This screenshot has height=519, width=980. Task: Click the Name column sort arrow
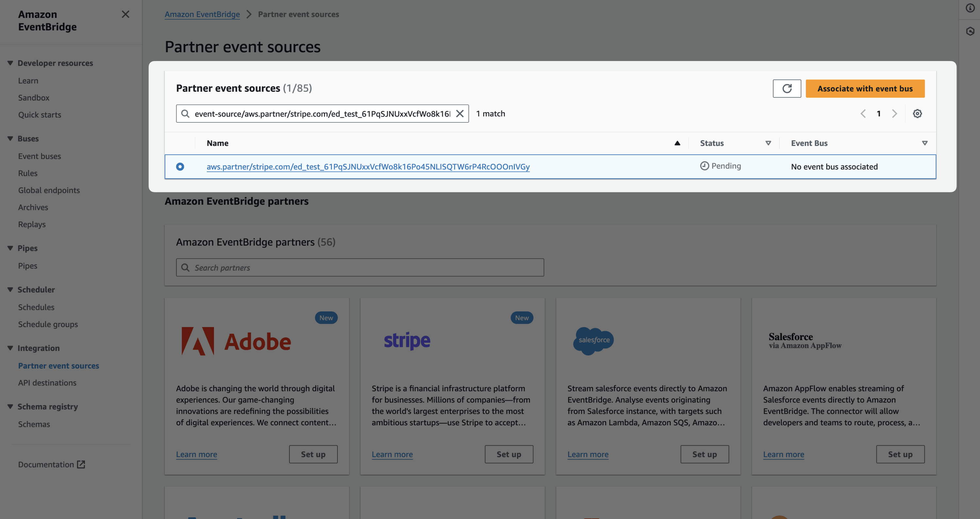click(x=677, y=143)
